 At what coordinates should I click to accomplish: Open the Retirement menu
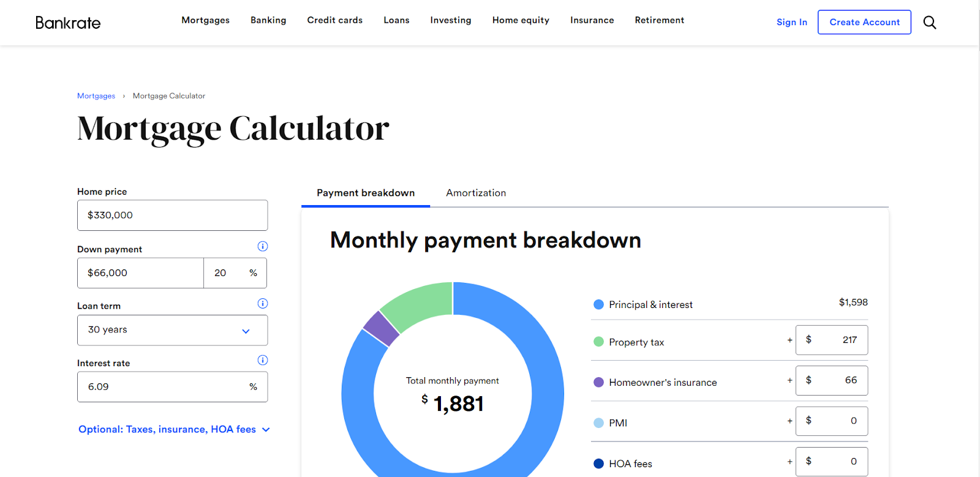pos(660,20)
